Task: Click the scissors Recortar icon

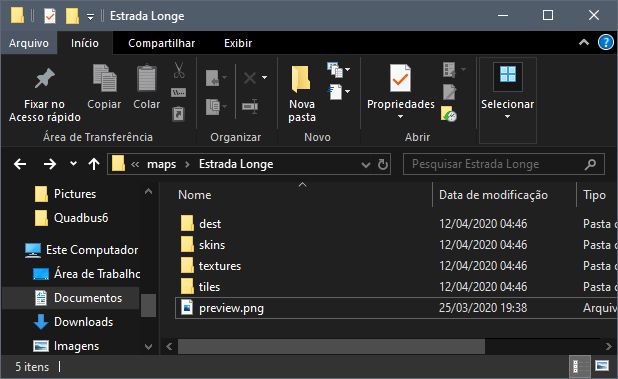Action: tap(179, 70)
